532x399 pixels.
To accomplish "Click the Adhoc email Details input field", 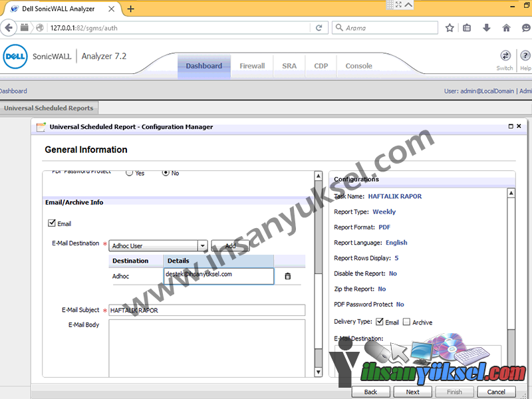I will click(x=219, y=276).
